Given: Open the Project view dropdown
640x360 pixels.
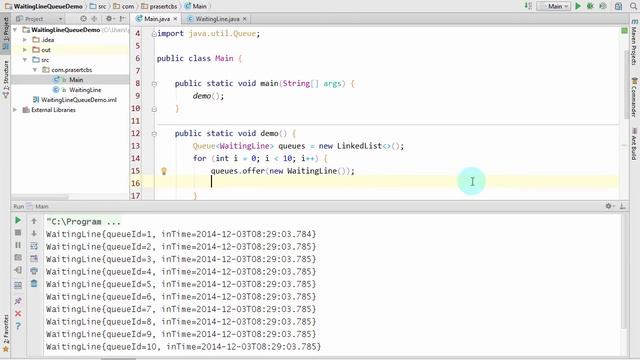Looking at the screenshot, I should pos(39,19).
